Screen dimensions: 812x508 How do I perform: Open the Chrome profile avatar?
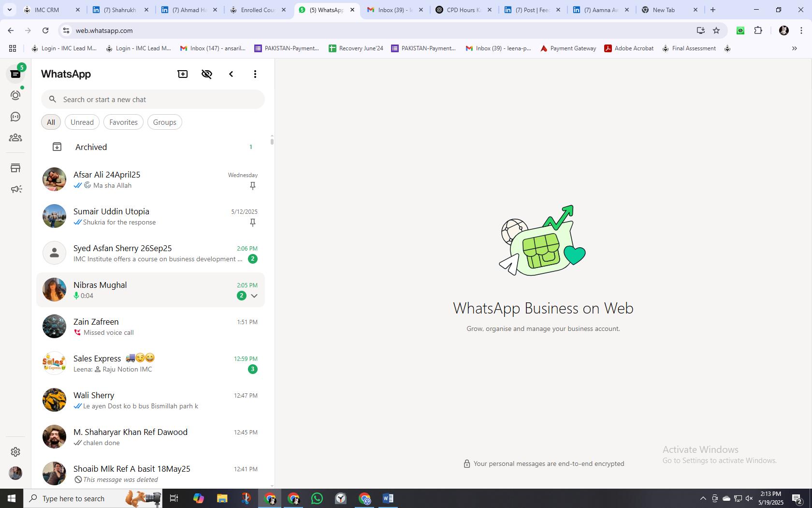[784, 30]
